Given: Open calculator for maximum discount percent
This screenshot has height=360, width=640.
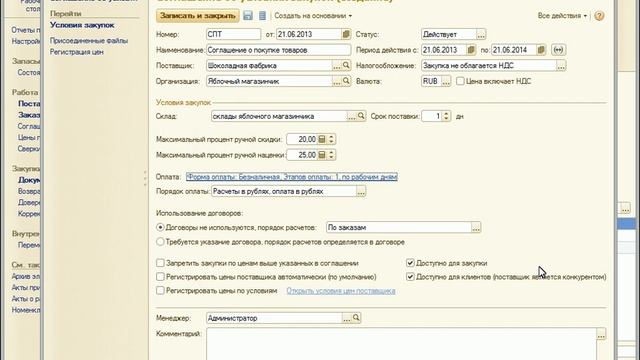Looking at the screenshot, I should tap(322, 140).
